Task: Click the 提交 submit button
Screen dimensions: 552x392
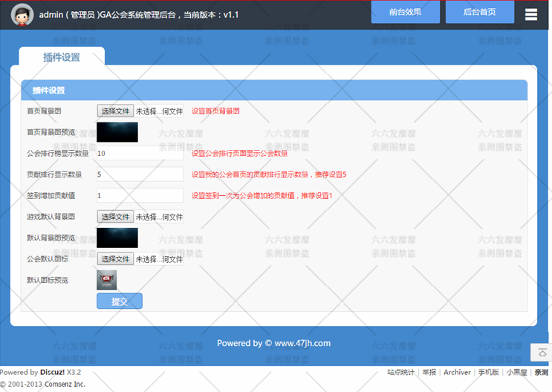Action: point(120,301)
